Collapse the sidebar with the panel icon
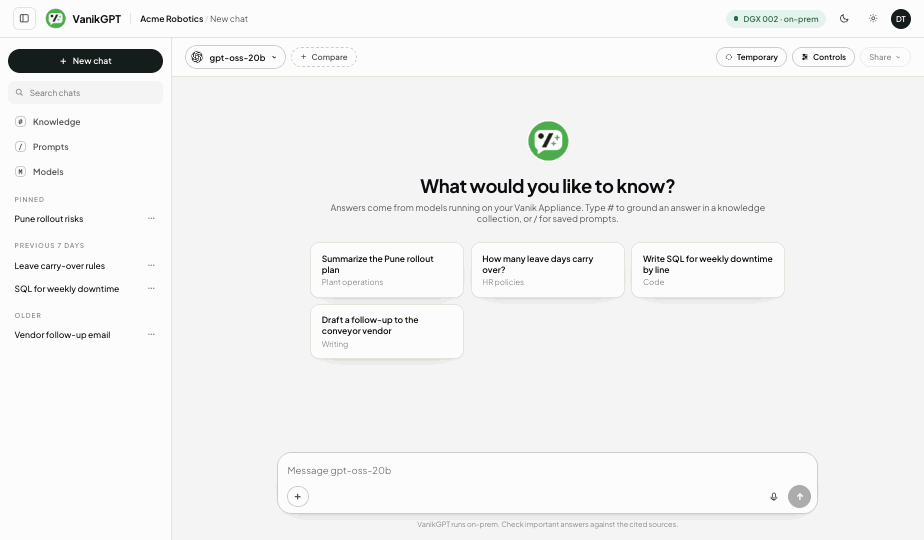Screen dimensions: 924x540 (x=24, y=18)
